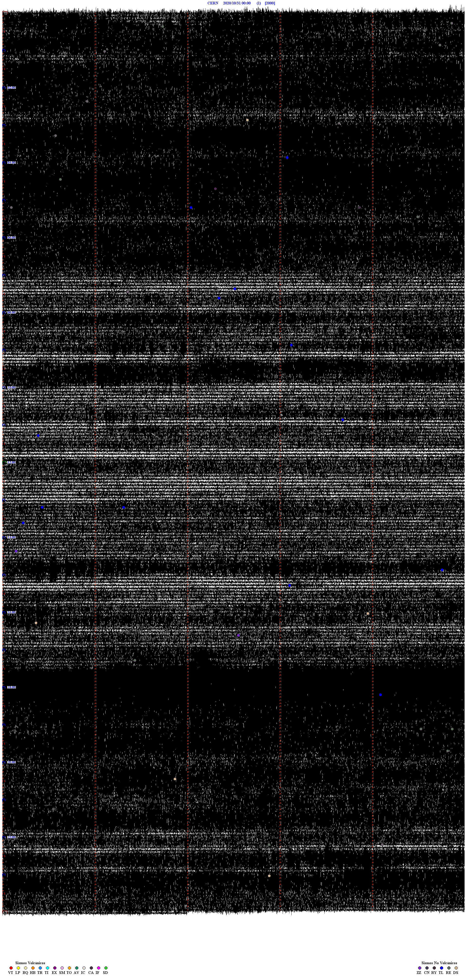Click the 12:00 time label
The image size is (467, 980).
(11, 462)
